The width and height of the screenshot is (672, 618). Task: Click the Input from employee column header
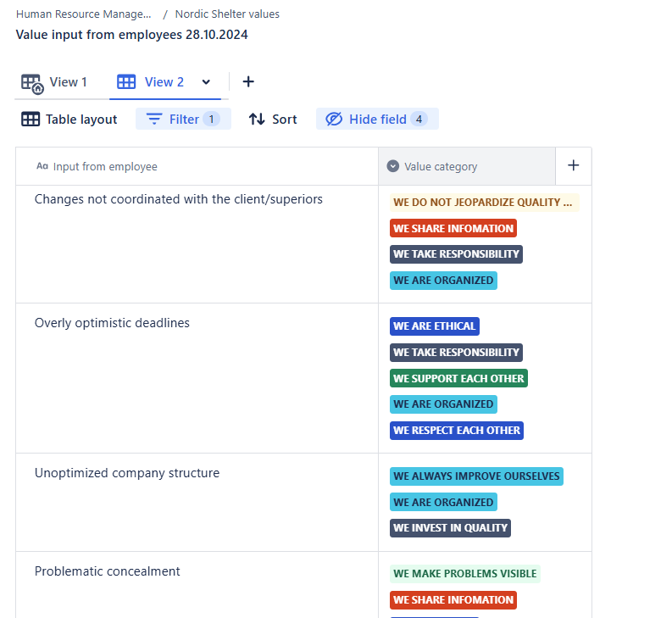coord(197,166)
